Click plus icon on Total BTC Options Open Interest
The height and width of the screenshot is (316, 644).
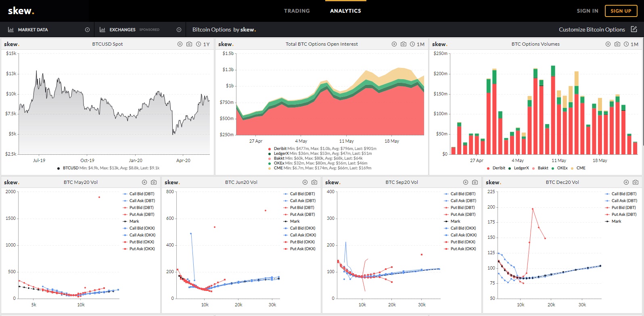click(394, 44)
